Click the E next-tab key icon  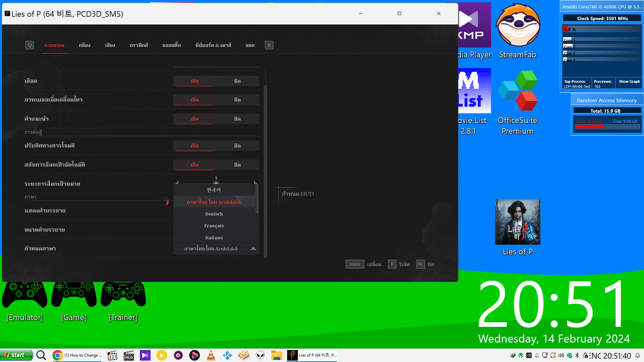pos(269,45)
